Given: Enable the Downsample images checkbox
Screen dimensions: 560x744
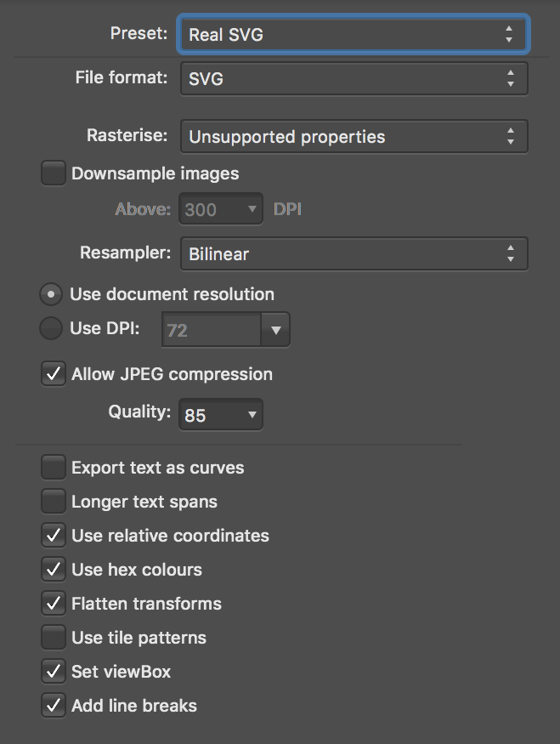Looking at the screenshot, I should point(54,174).
